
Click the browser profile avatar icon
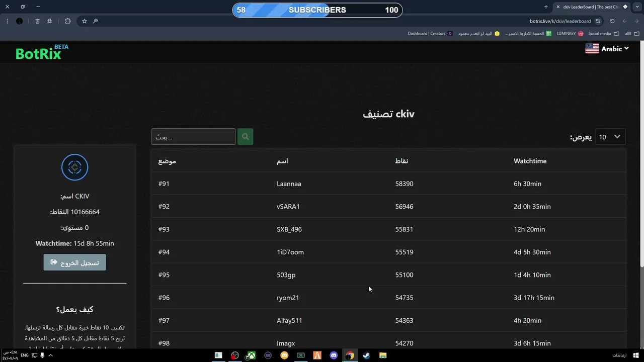[19, 21]
